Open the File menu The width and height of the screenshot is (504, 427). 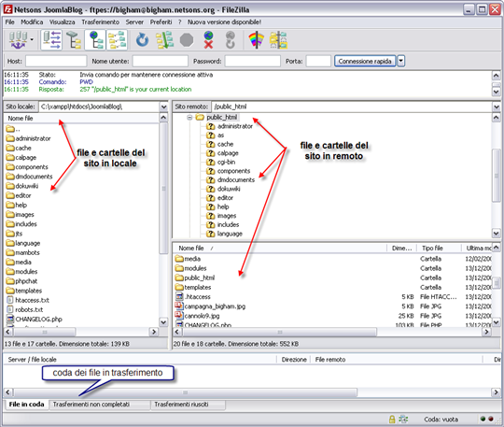coord(10,21)
